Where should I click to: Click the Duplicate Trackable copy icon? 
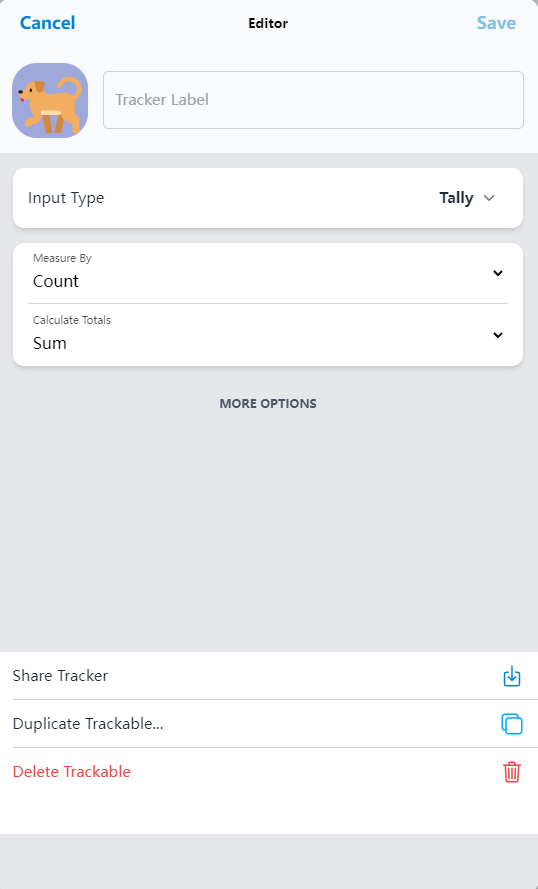(x=512, y=724)
